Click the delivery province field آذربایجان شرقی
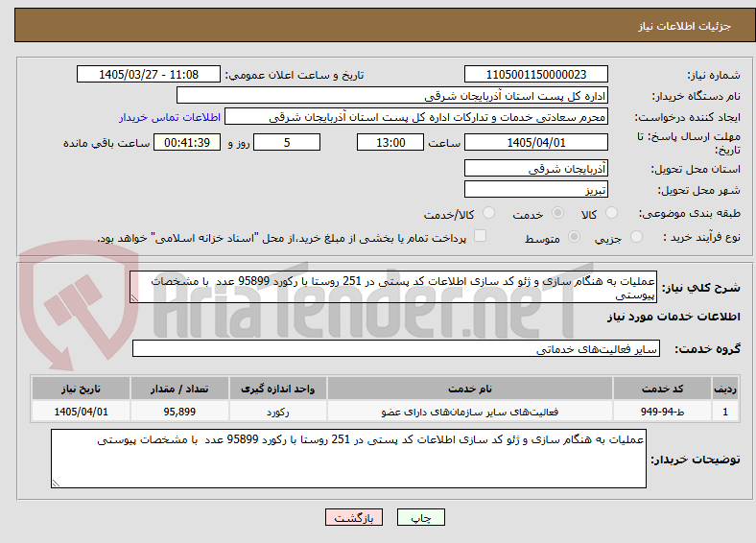The image size is (756, 543). coord(535,168)
